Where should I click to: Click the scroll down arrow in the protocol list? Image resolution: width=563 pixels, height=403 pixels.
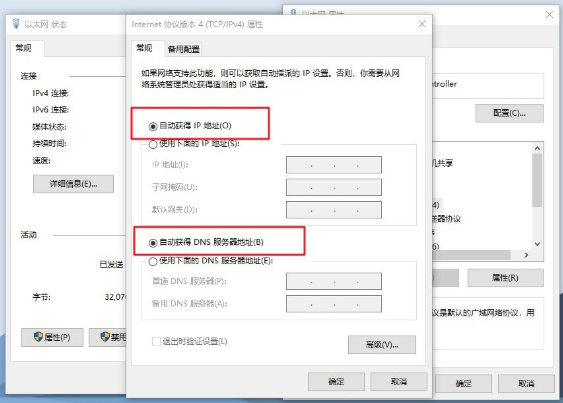pyautogui.click(x=537, y=244)
